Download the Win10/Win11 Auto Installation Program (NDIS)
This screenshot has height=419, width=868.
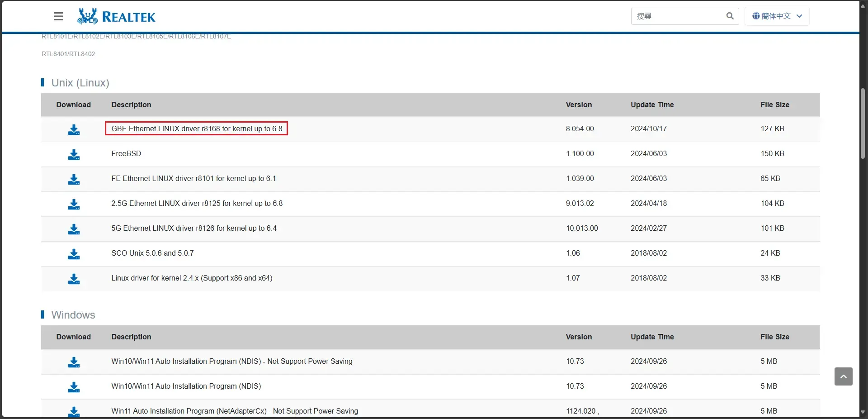[74, 387]
